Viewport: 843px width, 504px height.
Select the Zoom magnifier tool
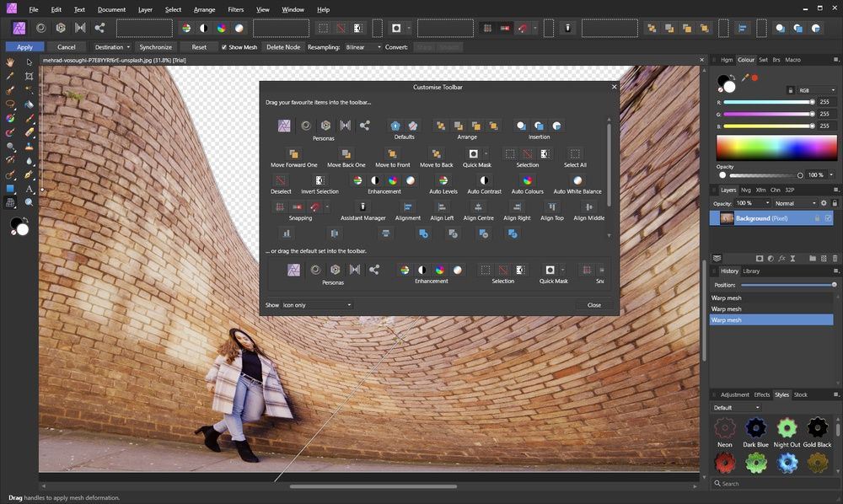coord(29,202)
